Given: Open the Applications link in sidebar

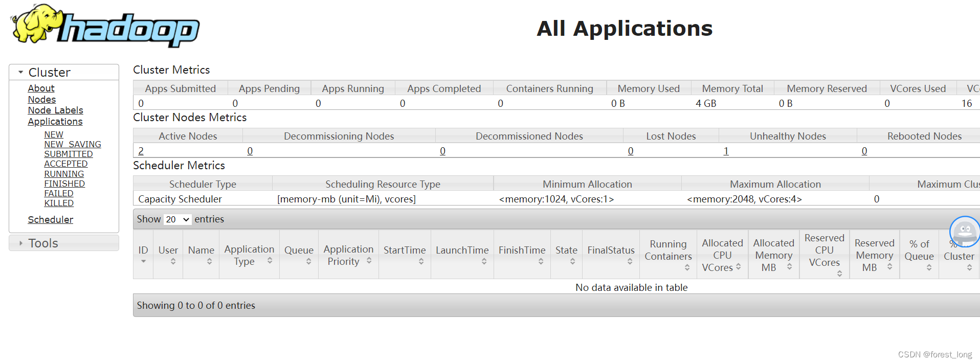Looking at the screenshot, I should coord(55,122).
